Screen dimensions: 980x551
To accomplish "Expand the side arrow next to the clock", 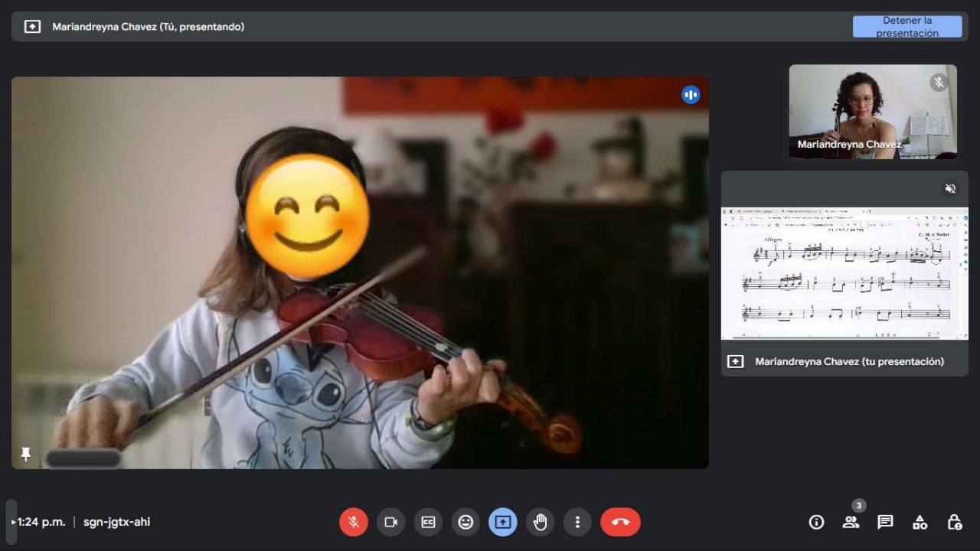I will 11,522.
